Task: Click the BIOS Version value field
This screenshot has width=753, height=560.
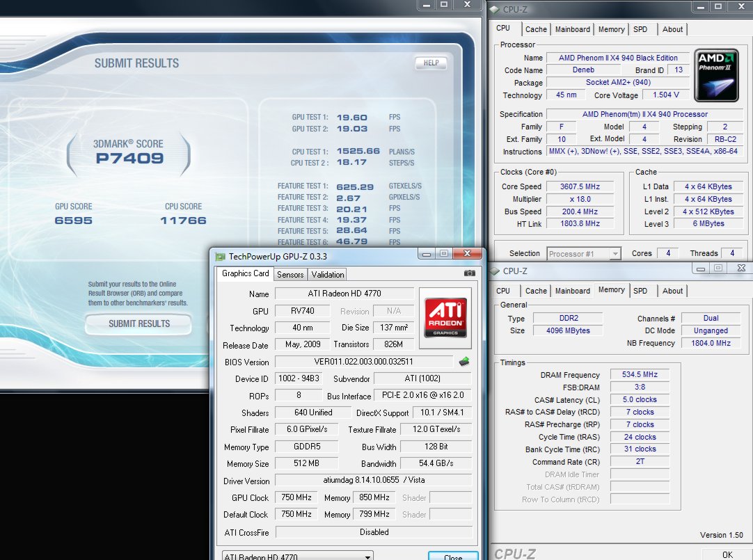Action: [363, 361]
